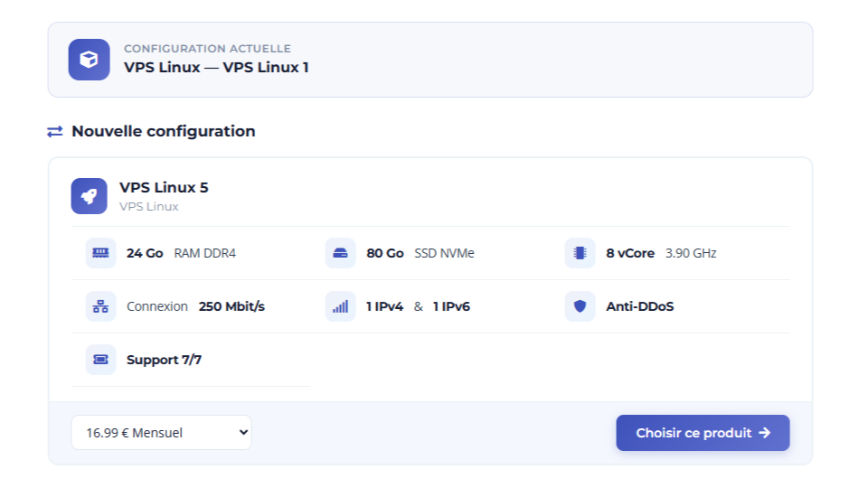Click the vCore processor chip icon
This screenshot has height=488, width=868.
[x=580, y=253]
